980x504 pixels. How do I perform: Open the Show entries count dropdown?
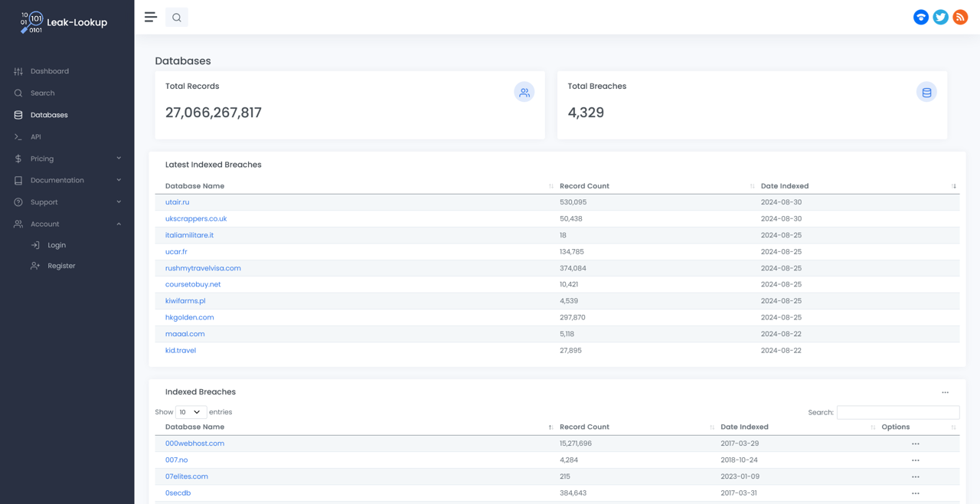[191, 412]
